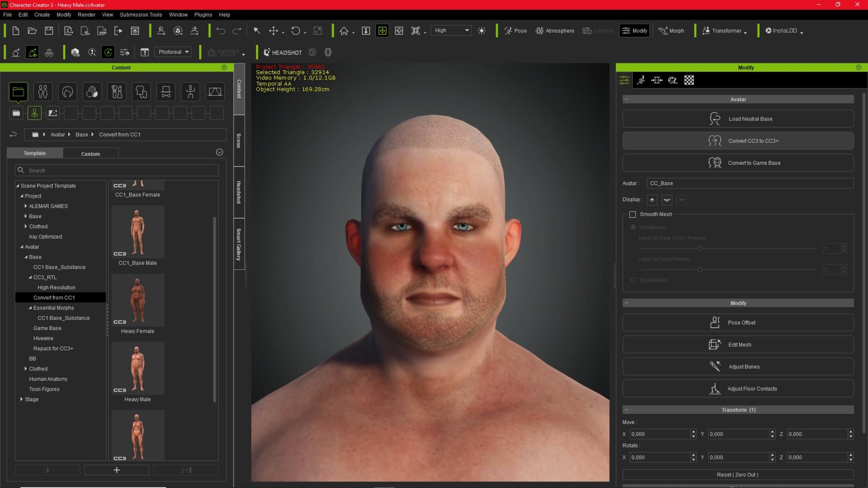Open the Submission Tools menu

[x=141, y=14]
